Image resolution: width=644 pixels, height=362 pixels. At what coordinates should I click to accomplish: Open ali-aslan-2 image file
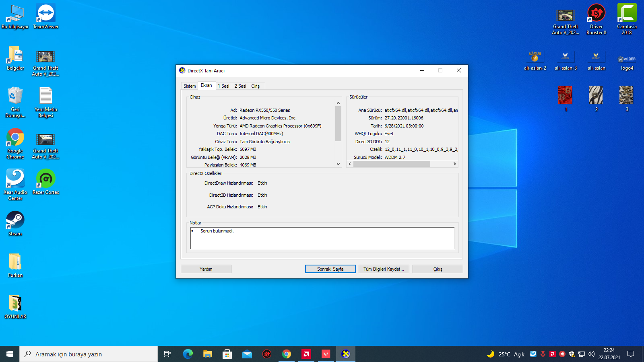[x=535, y=61]
